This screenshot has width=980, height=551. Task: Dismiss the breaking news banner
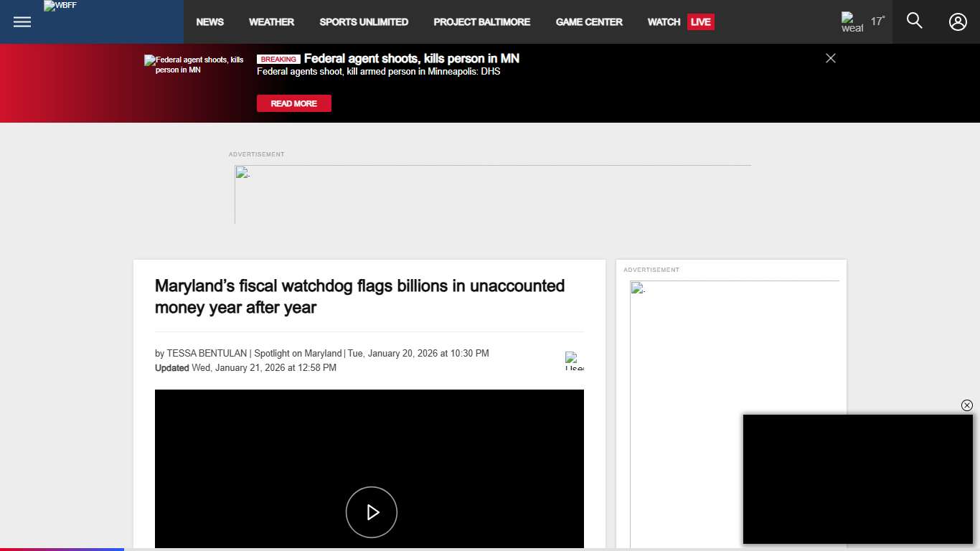pos(830,58)
